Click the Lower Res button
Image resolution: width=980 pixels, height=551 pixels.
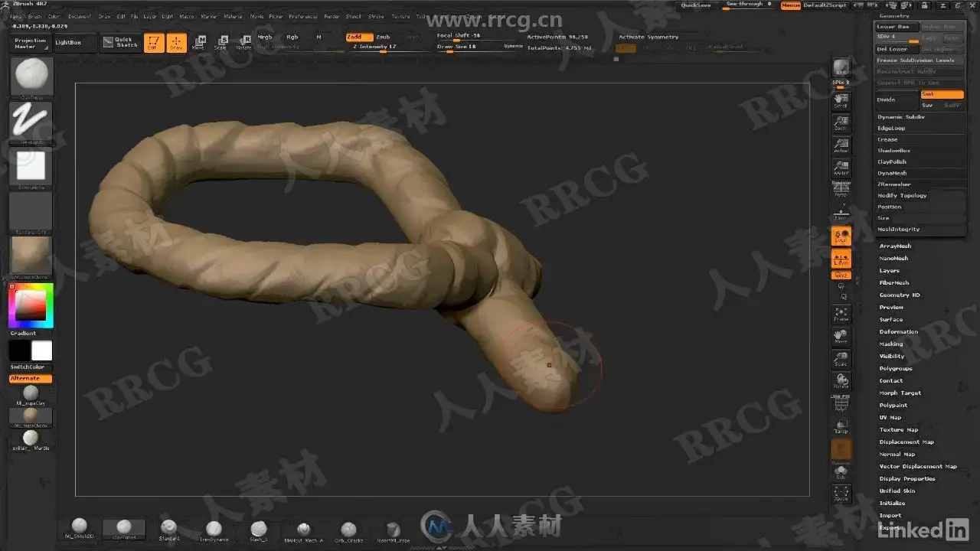pyautogui.click(x=897, y=27)
